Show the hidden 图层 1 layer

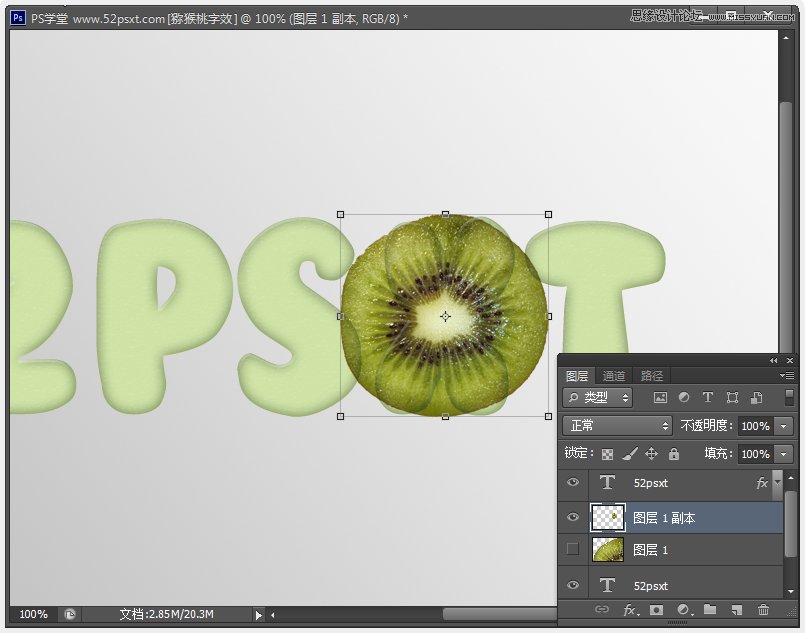pos(573,549)
